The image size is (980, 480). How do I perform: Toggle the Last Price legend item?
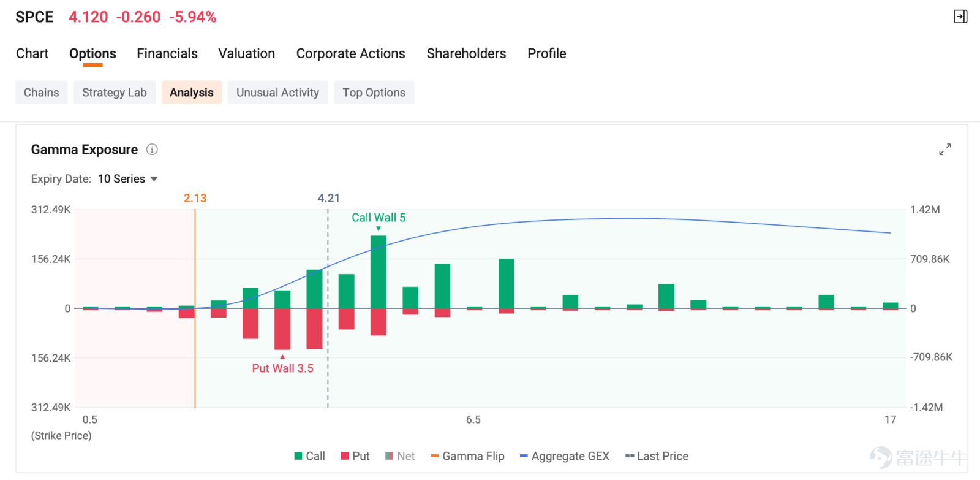pos(657,456)
